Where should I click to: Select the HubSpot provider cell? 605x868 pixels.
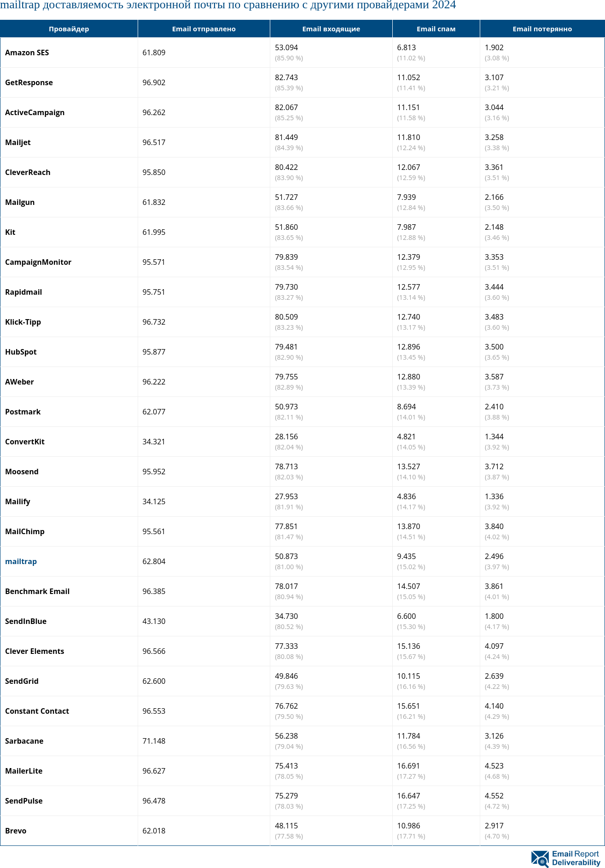21,352
